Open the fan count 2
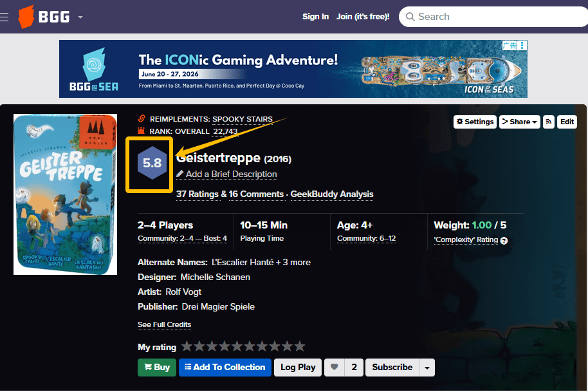Screen dimensions: 588x392 tap(354, 368)
